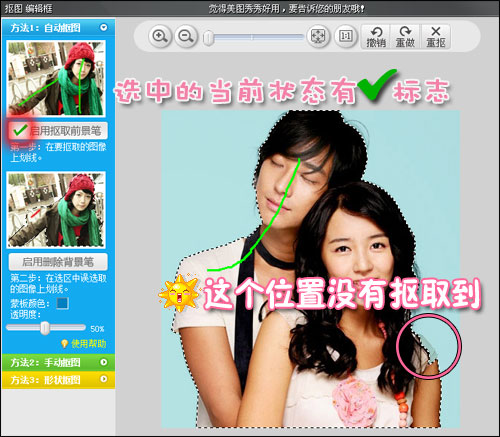
Task: Click the 撤销 undo button
Action: (376, 37)
